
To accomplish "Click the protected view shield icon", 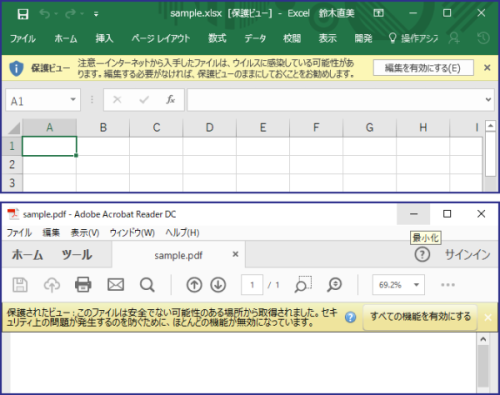I will pos(16,68).
